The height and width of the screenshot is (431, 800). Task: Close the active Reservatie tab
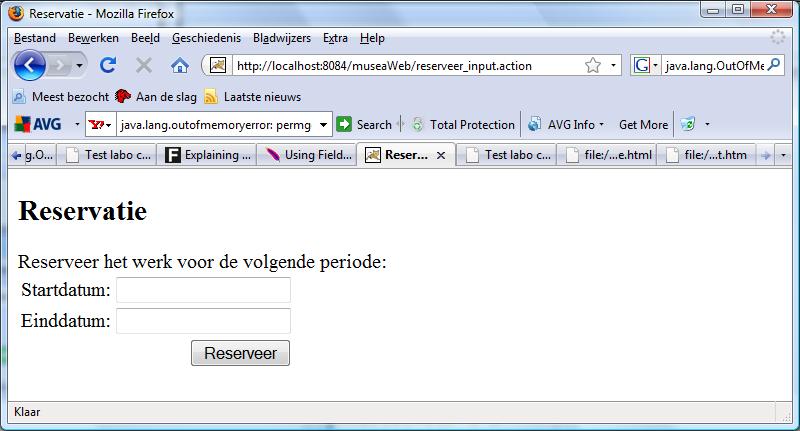tap(441, 155)
